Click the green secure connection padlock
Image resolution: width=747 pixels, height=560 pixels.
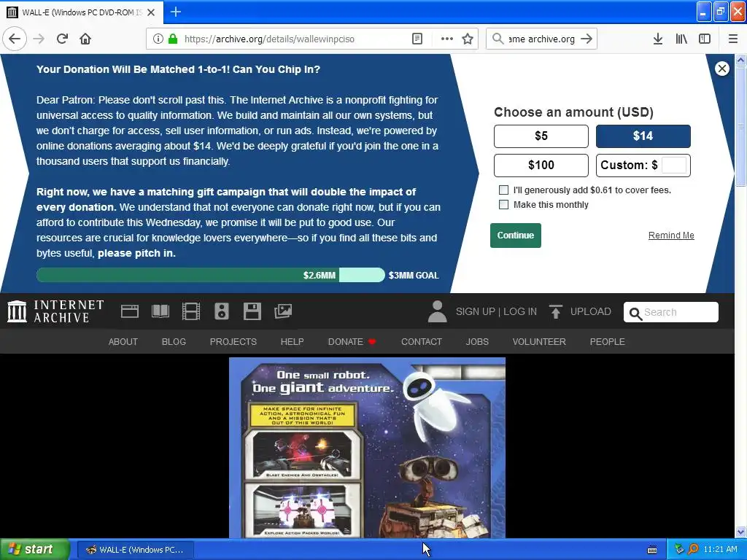(x=173, y=39)
